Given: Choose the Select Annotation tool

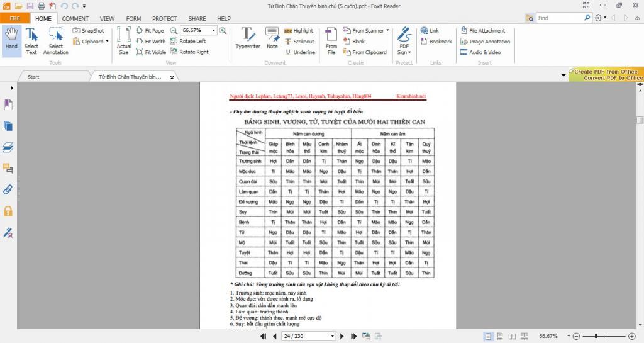Looking at the screenshot, I should [56, 41].
